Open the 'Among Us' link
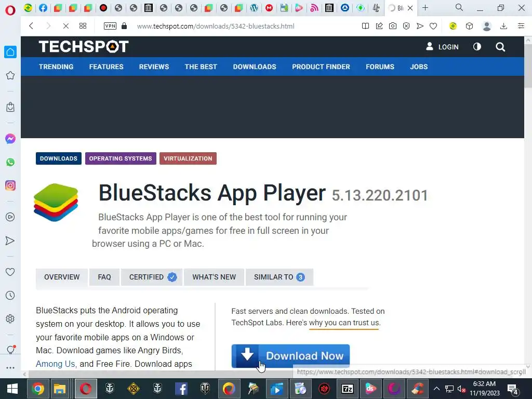 55,364
